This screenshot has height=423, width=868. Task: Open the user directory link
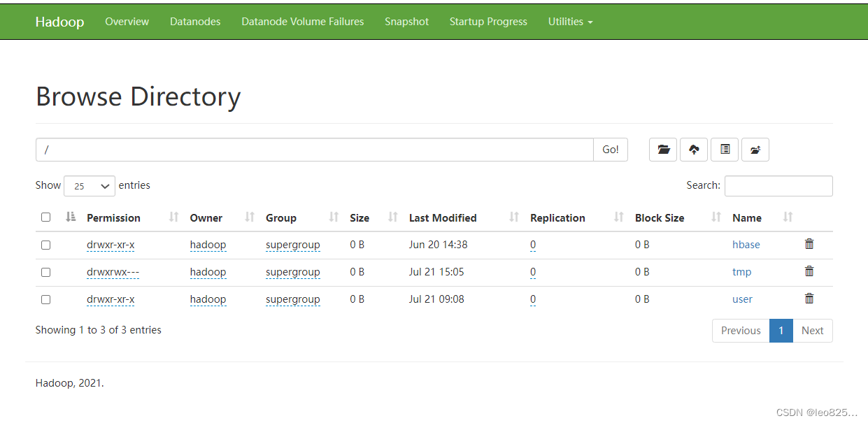point(742,299)
